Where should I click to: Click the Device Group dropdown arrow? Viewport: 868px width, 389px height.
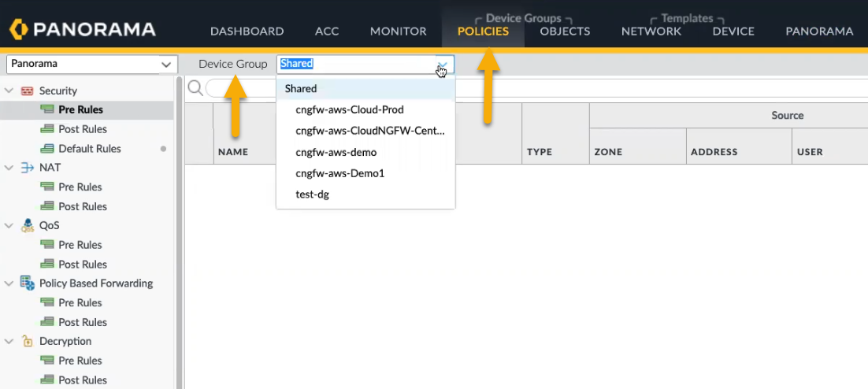(x=444, y=65)
